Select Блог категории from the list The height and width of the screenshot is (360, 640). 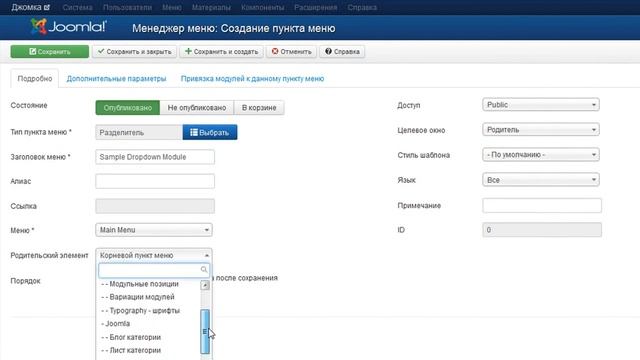(131, 337)
